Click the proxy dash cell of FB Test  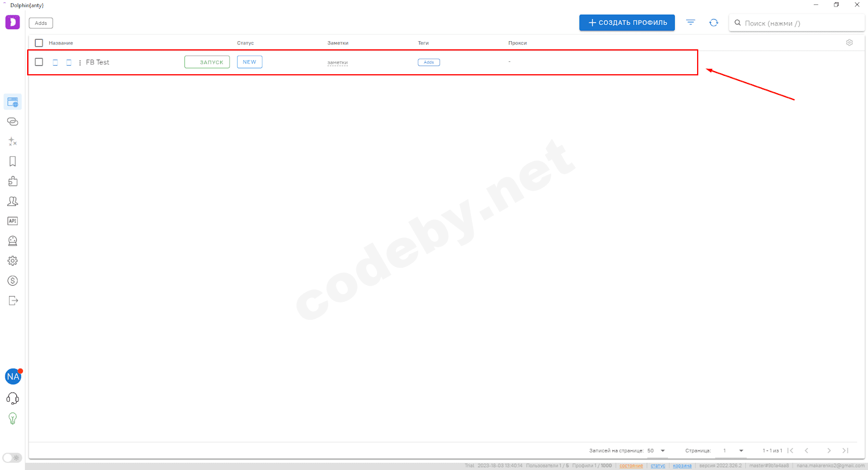(509, 62)
